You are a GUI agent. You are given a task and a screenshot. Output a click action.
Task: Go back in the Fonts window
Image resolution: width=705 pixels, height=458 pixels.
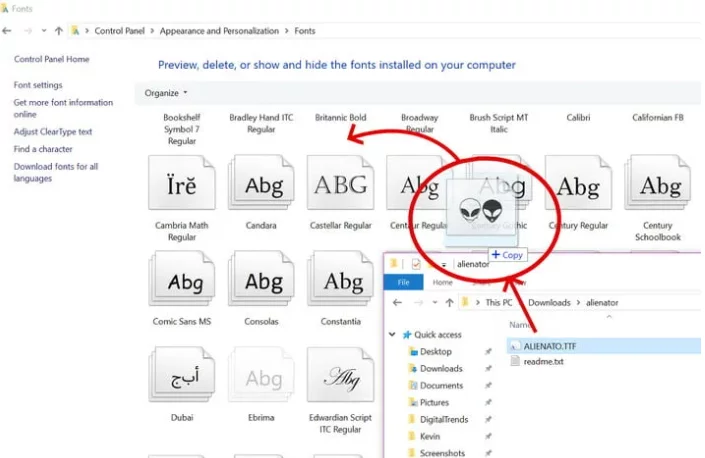point(8,31)
